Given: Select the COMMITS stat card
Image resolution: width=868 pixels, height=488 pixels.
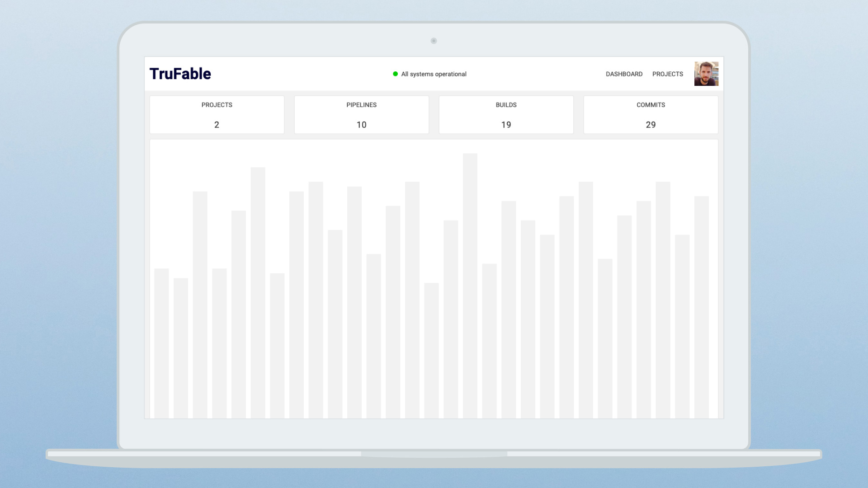Looking at the screenshot, I should [x=651, y=114].
